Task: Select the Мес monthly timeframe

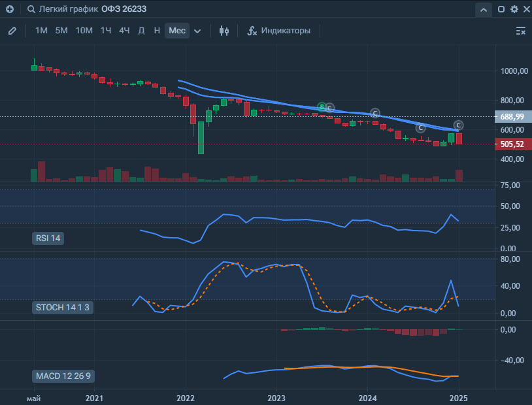Action: [x=177, y=31]
